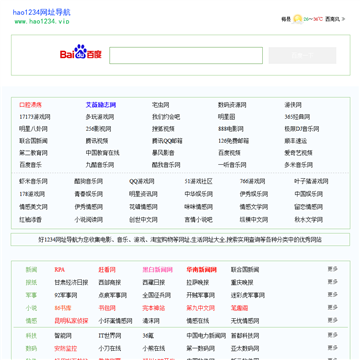Viewport: 360px width, 360px height.
Task: Open the 百度视频 link
Action: (229, 153)
